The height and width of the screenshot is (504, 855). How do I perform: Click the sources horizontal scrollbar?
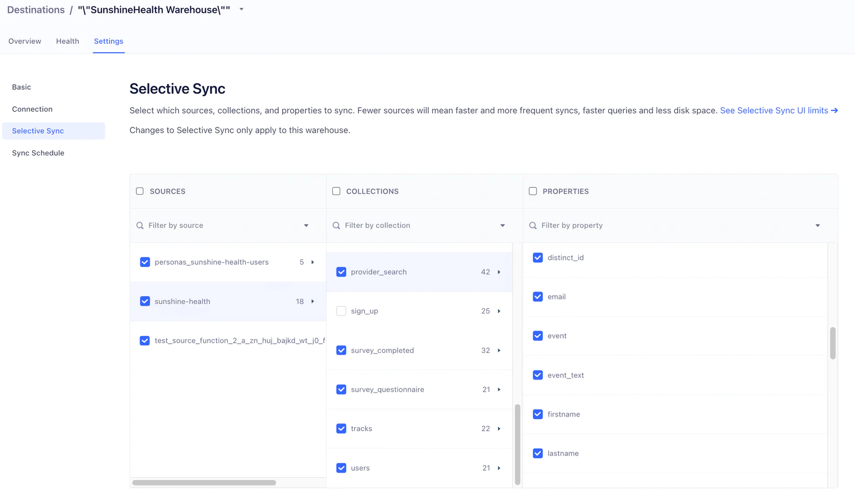pos(204,483)
